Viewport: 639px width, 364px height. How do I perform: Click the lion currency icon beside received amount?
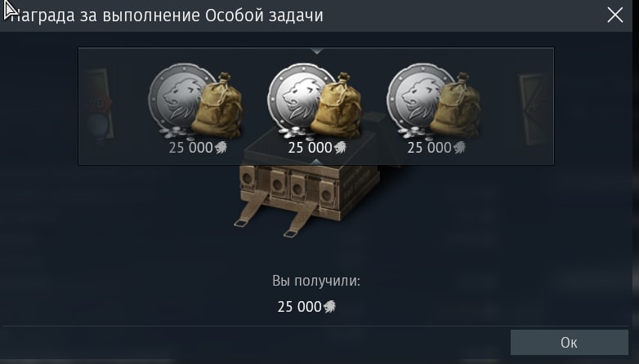click(329, 306)
